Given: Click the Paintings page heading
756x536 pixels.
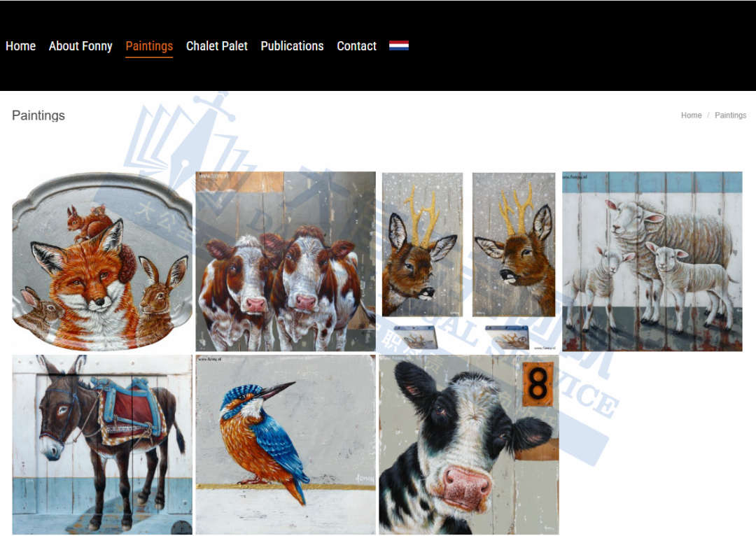Looking at the screenshot, I should point(38,115).
